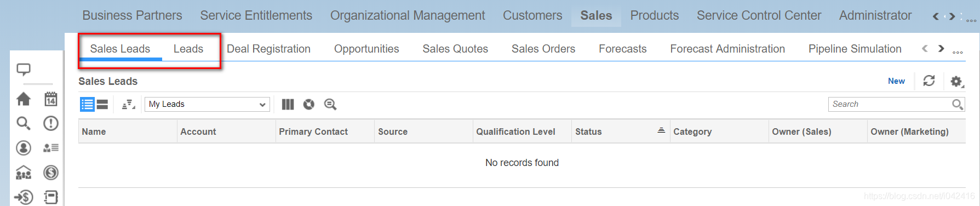Screen dimensions: 980x206
Task: Open the person contact icon in the sidebar
Action: coord(24,148)
